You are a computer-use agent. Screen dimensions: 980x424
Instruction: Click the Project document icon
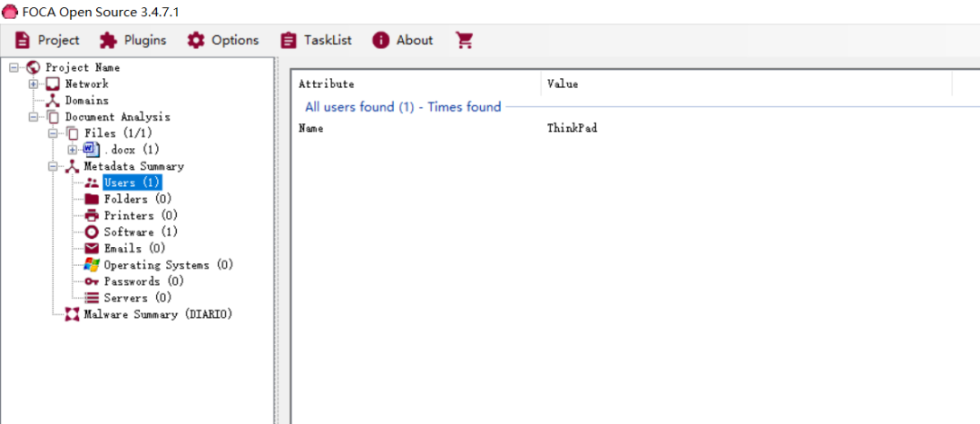point(23,40)
